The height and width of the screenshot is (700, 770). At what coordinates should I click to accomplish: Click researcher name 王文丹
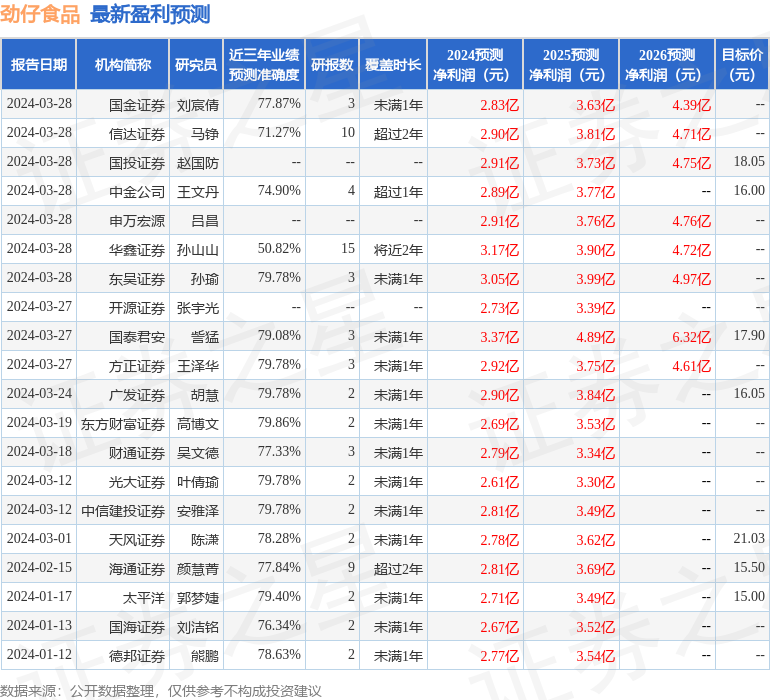pos(197,192)
